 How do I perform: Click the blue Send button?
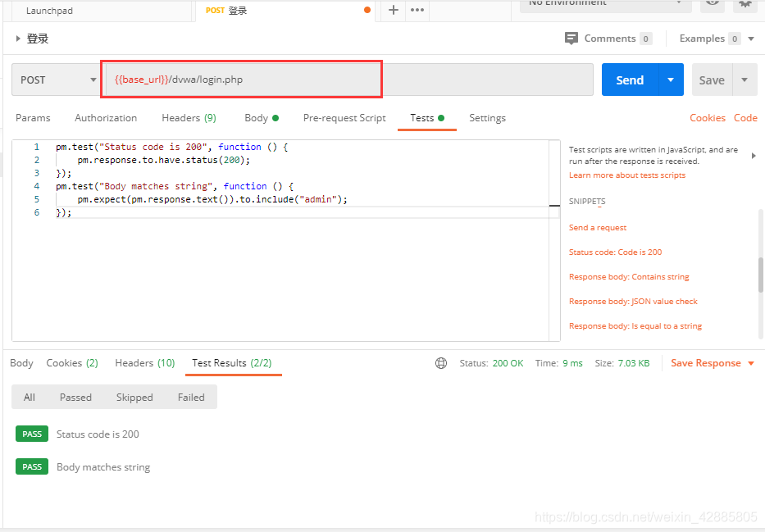click(630, 80)
